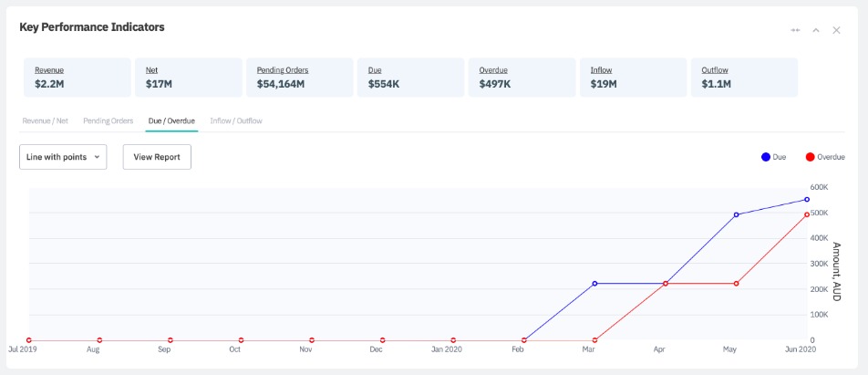Viewport: 868px width, 375px height.
Task: Toggle the Overdue series in the legend
Action: pyautogui.click(x=824, y=157)
